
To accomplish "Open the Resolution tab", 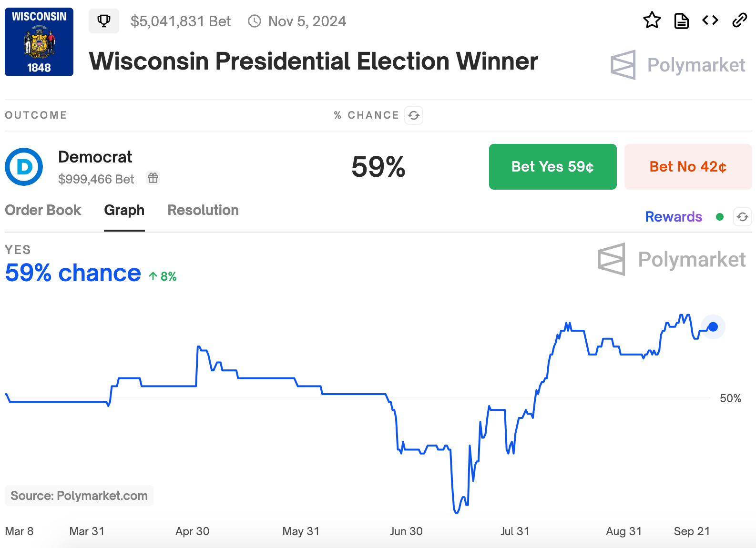I will [203, 210].
